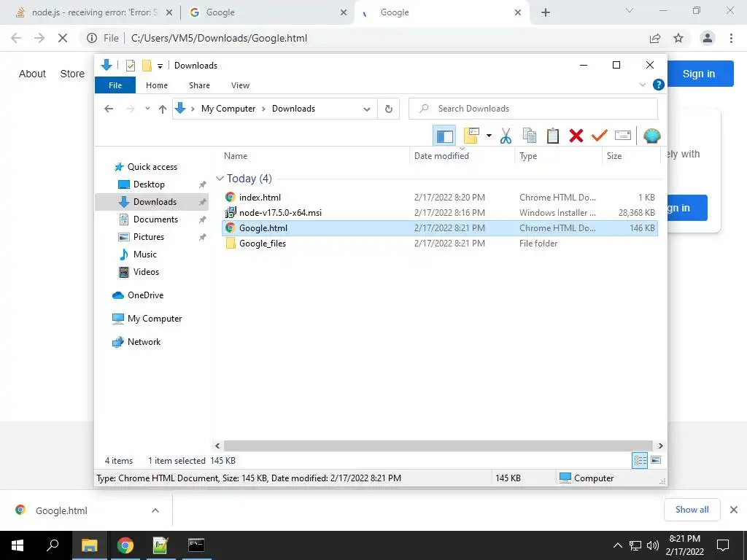The width and height of the screenshot is (747, 560).
Task: Open Chrome three-dot menu
Action: point(731,38)
